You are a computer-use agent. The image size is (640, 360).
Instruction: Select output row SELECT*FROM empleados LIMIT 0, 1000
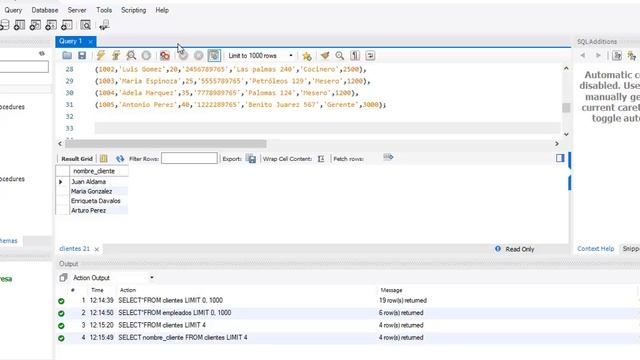click(347, 313)
